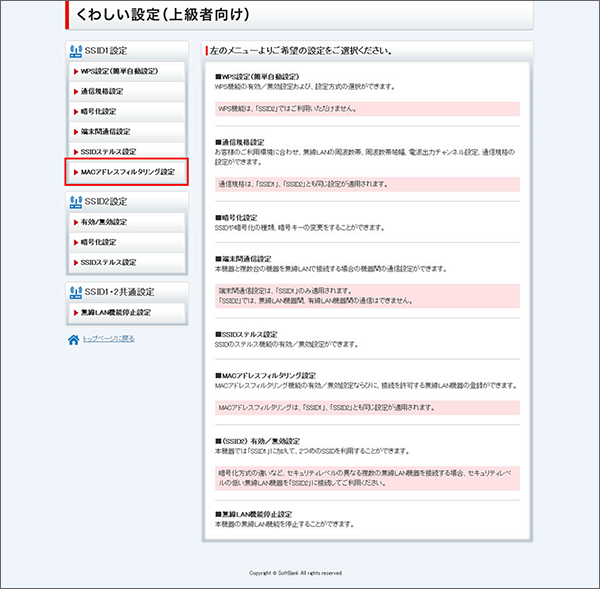Click red arrow beside MACアドレスフィルタリング設定
The width and height of the screenshot is (600, 589).
tap(76, 172)
